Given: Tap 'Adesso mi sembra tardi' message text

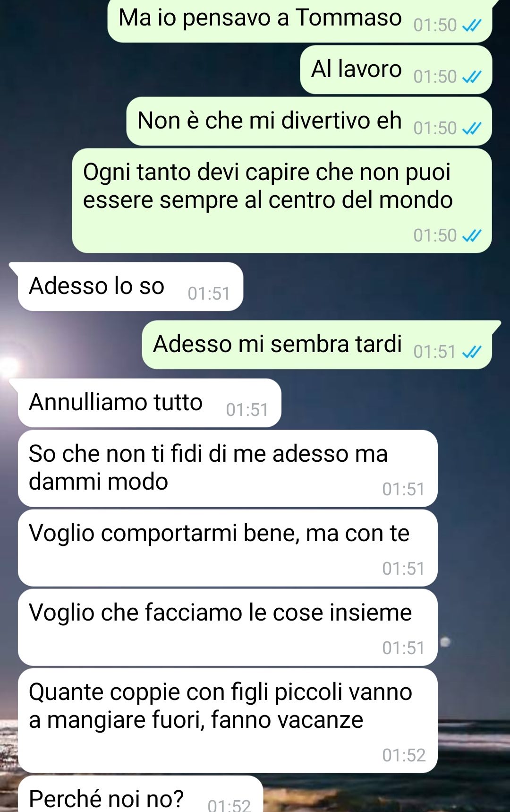Looking at the screenshot, I should tap(278, 344).
